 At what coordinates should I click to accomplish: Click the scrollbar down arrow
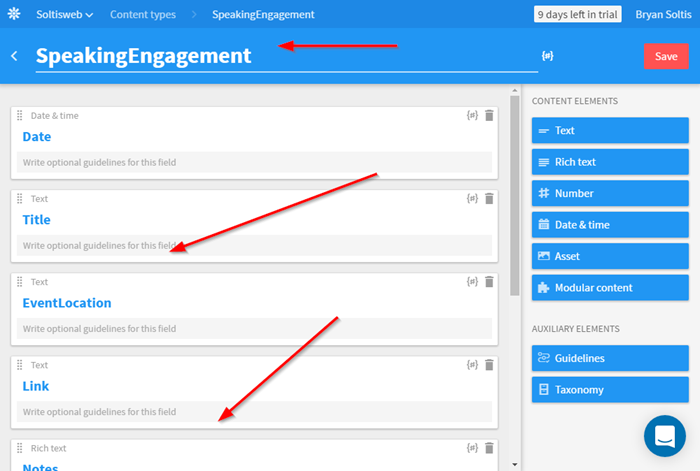click(515, 465)
